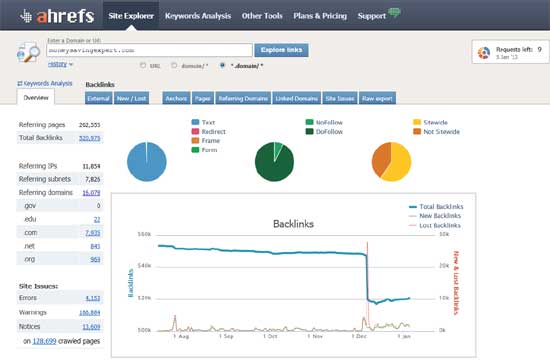This screenshot has width=550, height=361.
Task: Open the .com domains count link
Action: point(93,233)
